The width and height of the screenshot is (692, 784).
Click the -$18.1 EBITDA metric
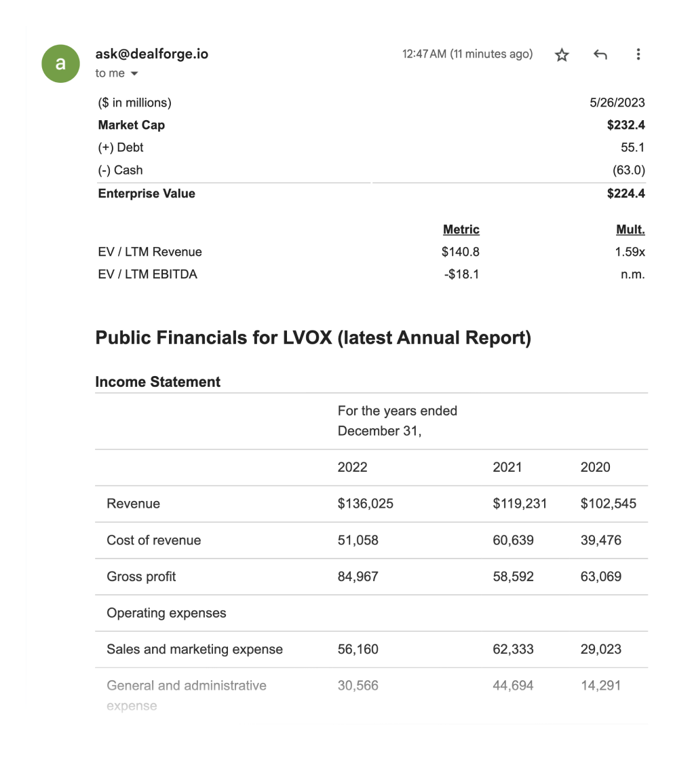tap(461, 274)
